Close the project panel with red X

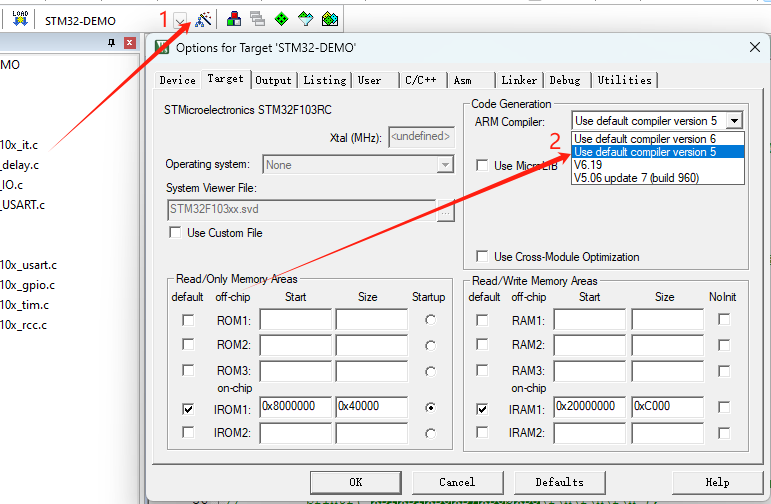[x=130, y=43]
